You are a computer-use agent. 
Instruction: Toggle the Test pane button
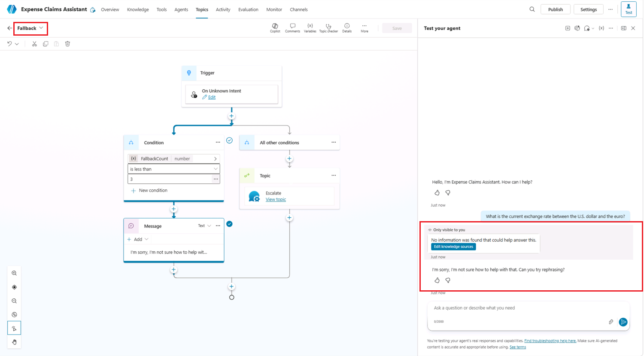click(629, 9)
